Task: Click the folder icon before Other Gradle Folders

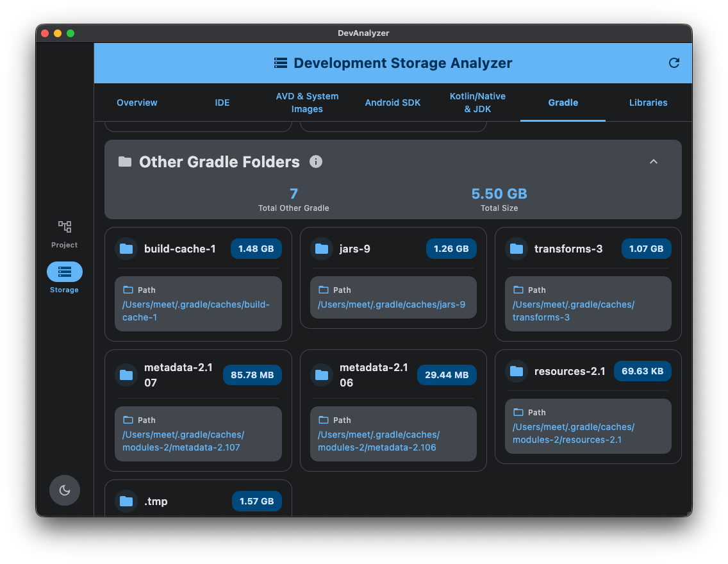Action: pos(125,162)
